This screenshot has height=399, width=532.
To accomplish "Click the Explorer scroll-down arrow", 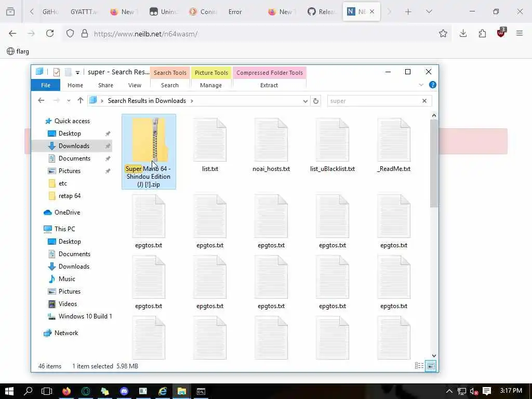I will (x=434, y=355).
